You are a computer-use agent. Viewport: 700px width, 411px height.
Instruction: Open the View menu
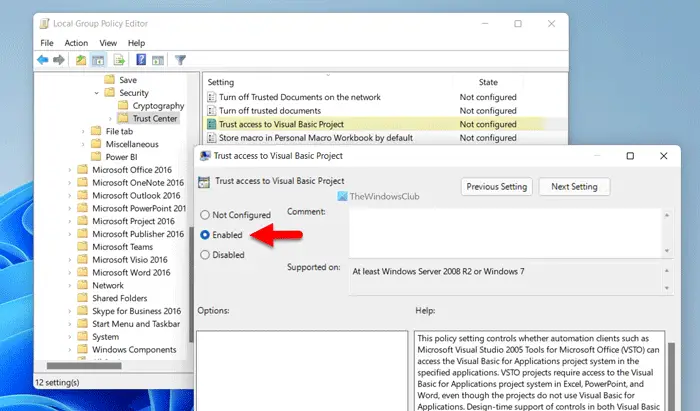[108, 43]
